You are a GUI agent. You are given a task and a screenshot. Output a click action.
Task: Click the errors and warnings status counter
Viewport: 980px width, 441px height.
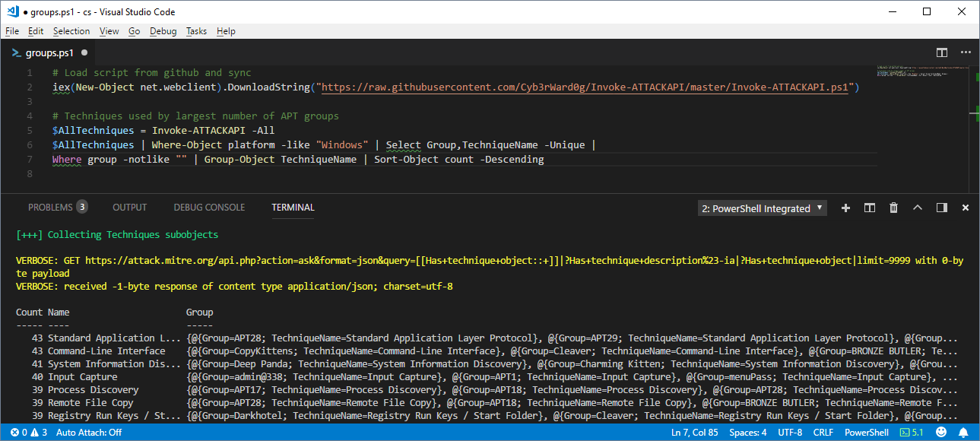coord(29,433)
